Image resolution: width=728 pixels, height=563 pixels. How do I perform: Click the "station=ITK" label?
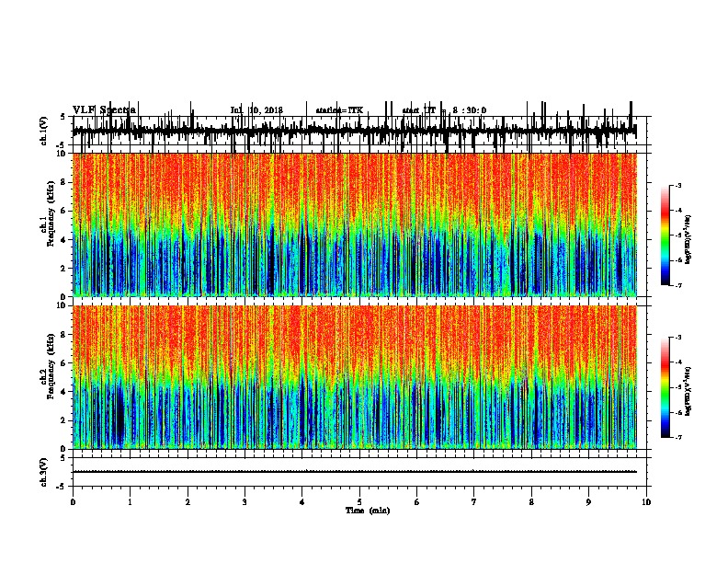click(x=339, y=110)
